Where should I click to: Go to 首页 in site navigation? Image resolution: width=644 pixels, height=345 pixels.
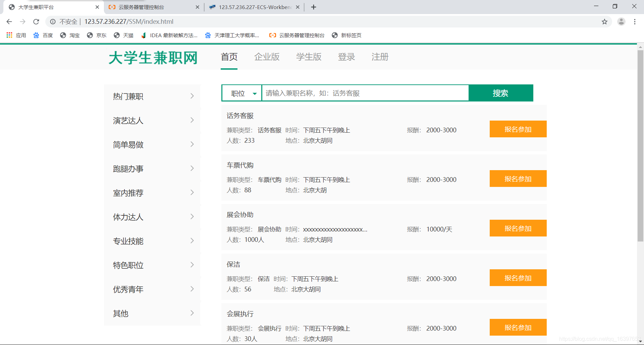[x=229, y=57]
